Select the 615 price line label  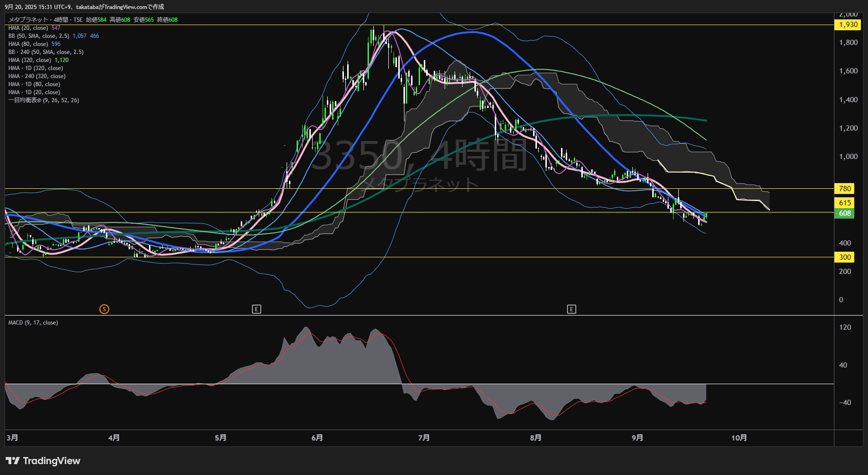coord(845,203)
